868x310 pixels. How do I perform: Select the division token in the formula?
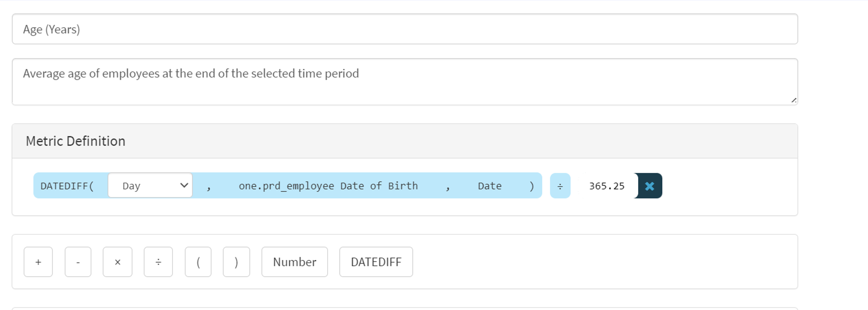[x=560, y=186]
